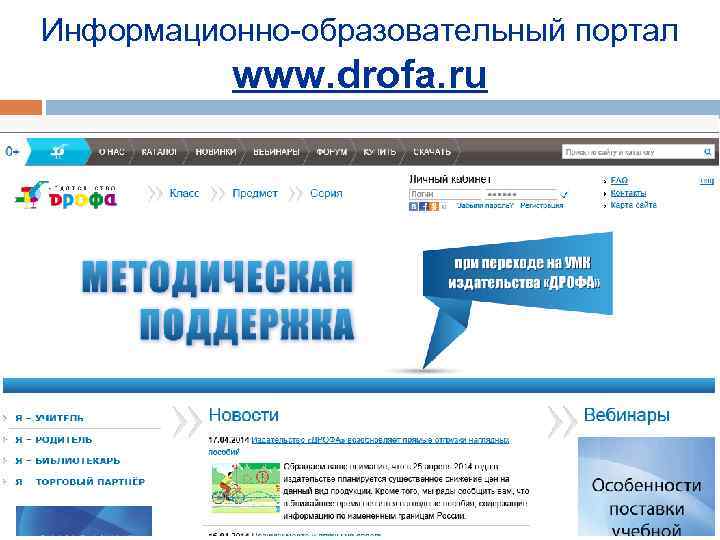
Task: Open the Забыли пароль? link
Action: [x=485, y=206]
